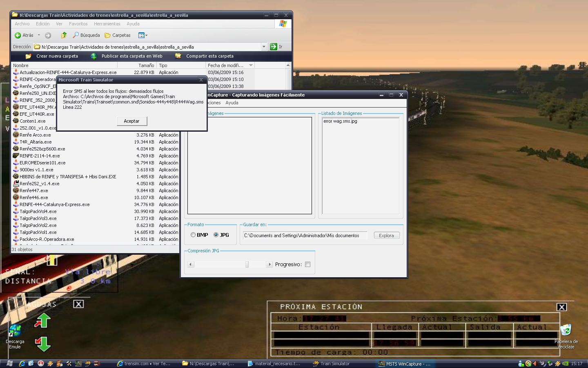The image size is (588, 368).
Task: Select the BMP format radio button
Action: (x=193, y=235)
